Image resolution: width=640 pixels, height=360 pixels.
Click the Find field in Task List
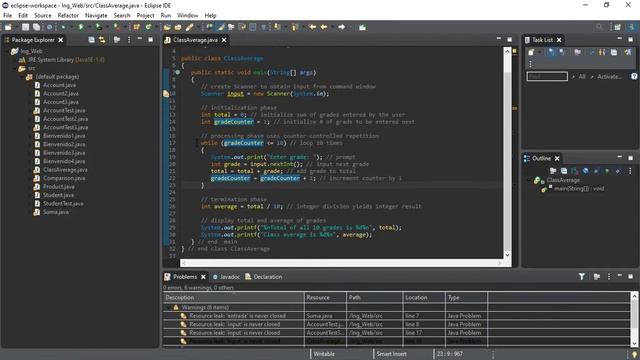click(x=547, y=76)
